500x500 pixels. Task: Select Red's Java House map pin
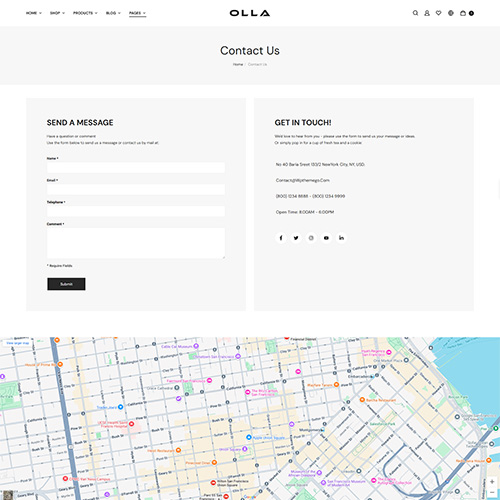[x=488, y=460]
